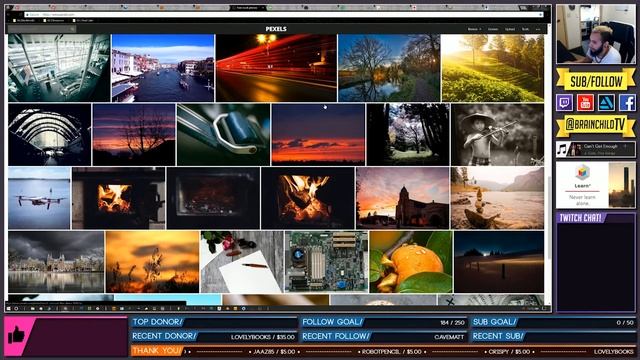Open the plant silhouettes orange sky photo

click(153, 262)
